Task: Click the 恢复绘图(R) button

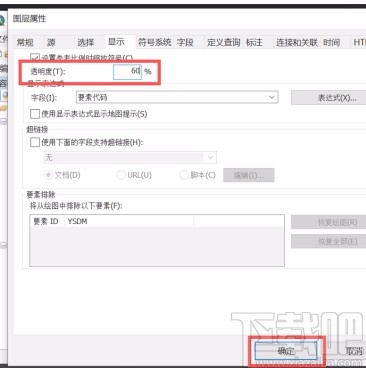Action: click(328, 222)
